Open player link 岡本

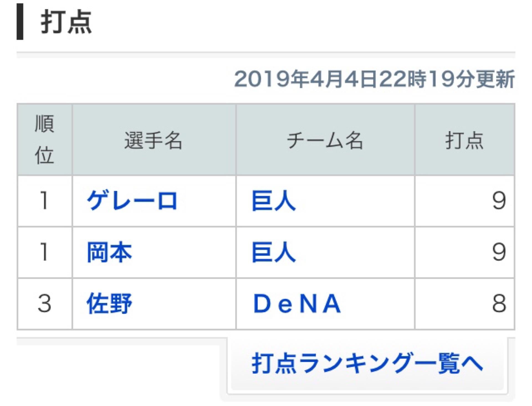click(109, 252)
